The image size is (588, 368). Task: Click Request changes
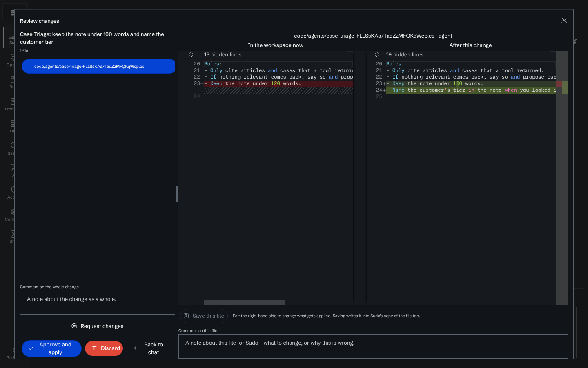click(x=98, y=326)
